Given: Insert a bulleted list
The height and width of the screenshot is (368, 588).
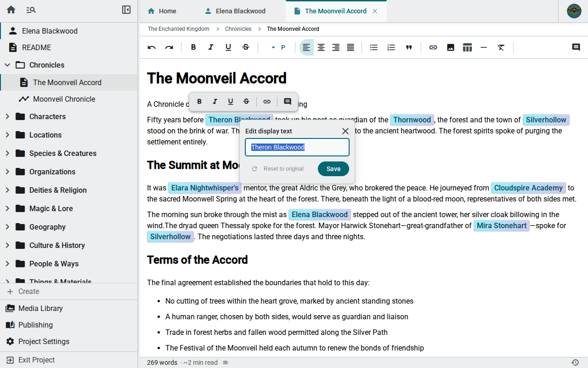Looking at the screenshot, I should 374,47.
